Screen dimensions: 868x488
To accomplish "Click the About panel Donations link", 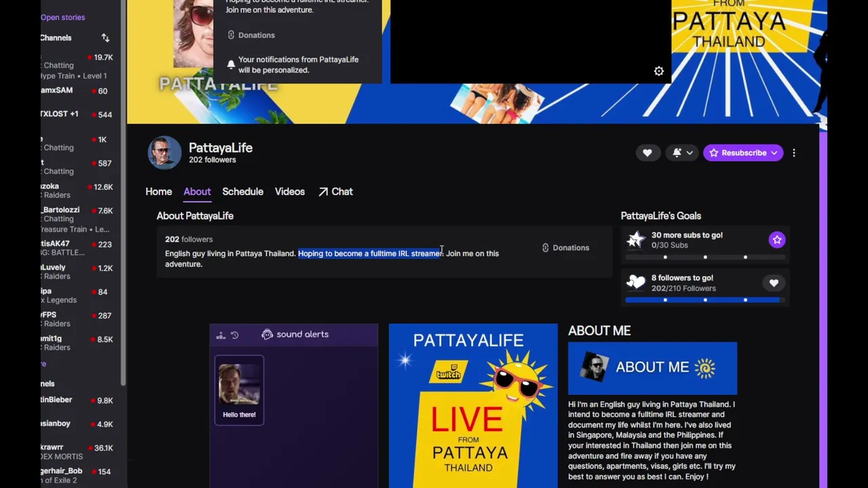I will click(566, 248).
